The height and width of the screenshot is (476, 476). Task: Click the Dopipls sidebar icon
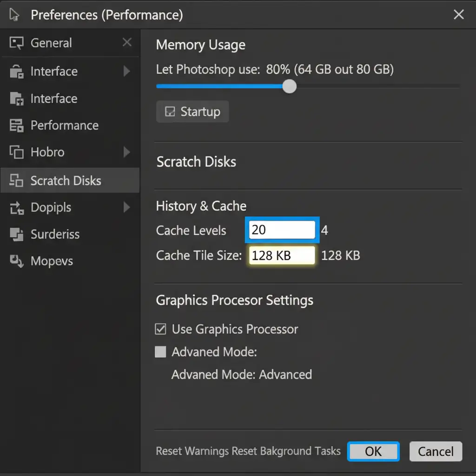(16, 208)
